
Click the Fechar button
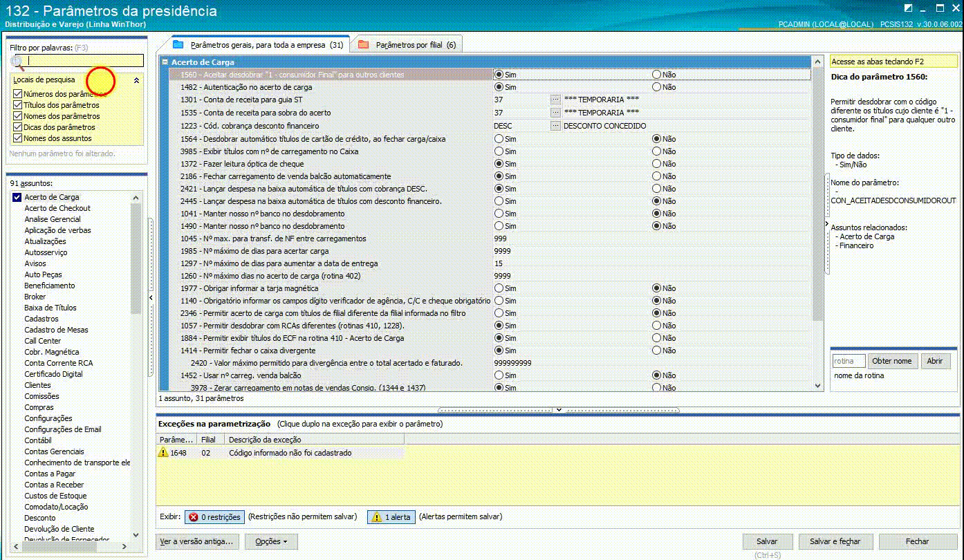pyautogui.click(x=918, y=541)
